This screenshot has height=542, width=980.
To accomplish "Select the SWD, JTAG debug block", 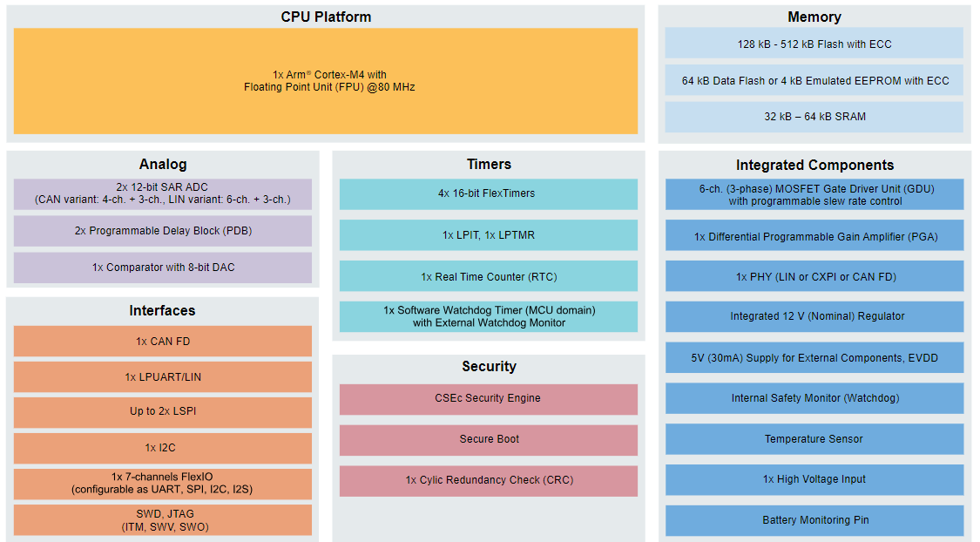I will point(162,520).
